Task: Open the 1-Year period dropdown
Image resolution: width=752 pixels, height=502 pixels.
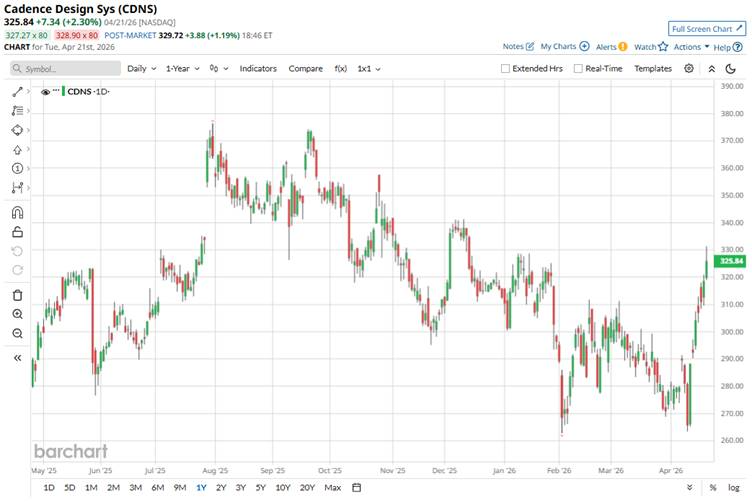Action: point(183,69)
